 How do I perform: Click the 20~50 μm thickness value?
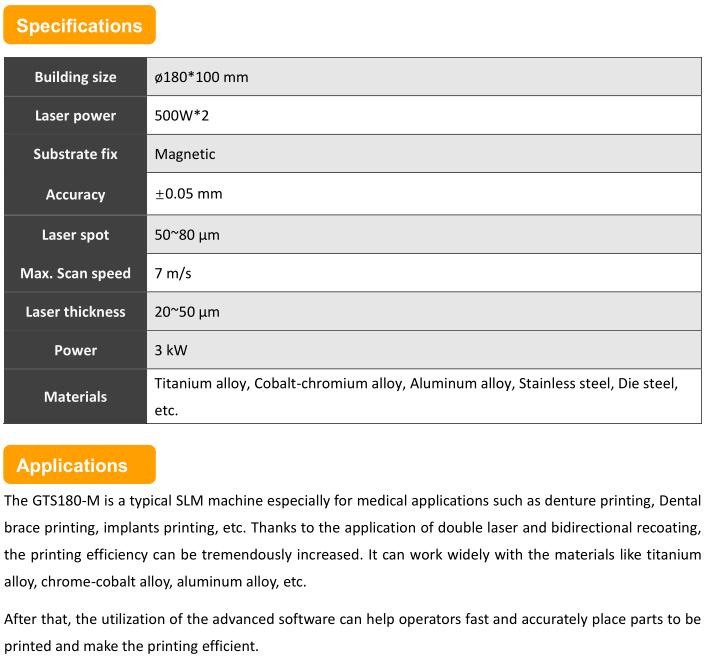[187, 312]
